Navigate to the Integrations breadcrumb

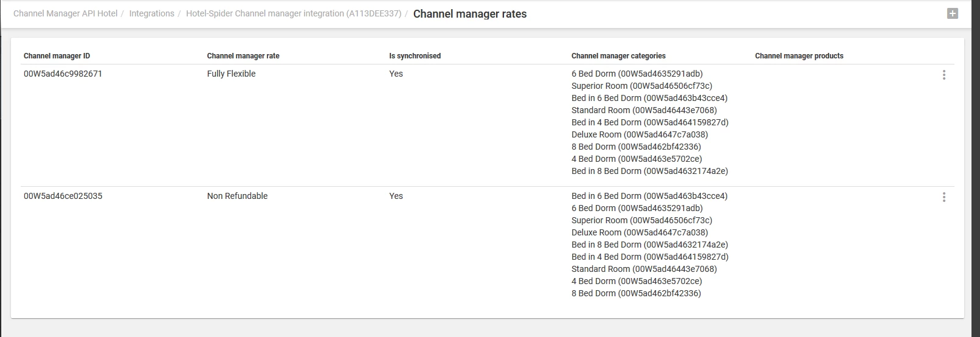(x=151, y=13)
